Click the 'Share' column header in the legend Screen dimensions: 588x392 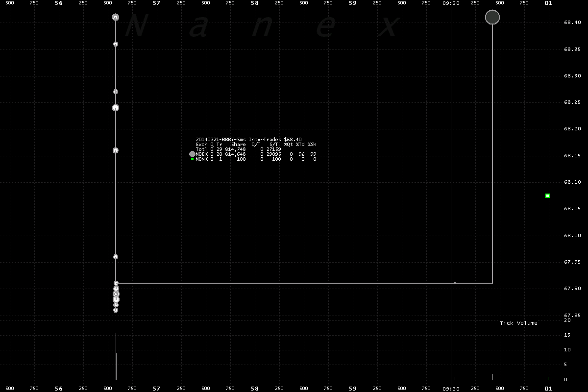(x=239, y=145)
